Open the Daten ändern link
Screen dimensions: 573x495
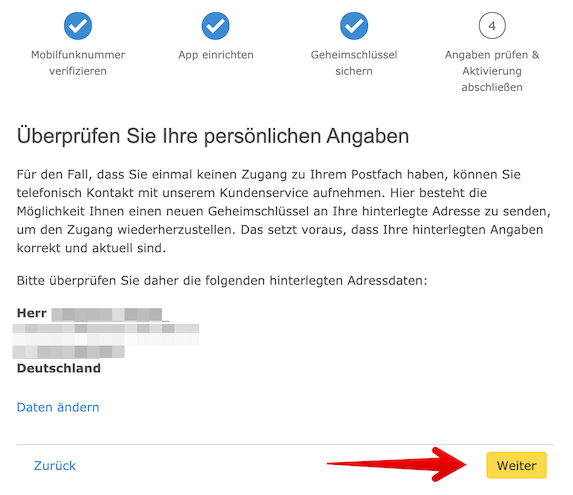pyautogui.click(x=58, y=407)
